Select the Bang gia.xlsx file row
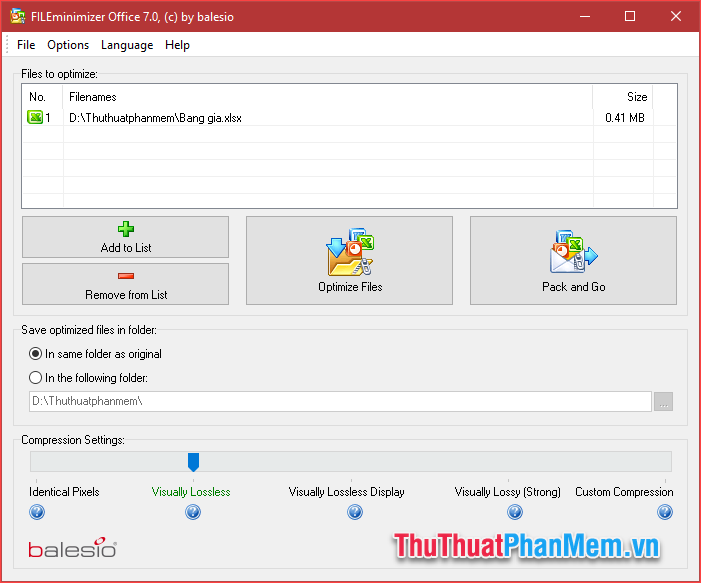Image resolution: width=701 pixels, height=583 pixels. 349,118
